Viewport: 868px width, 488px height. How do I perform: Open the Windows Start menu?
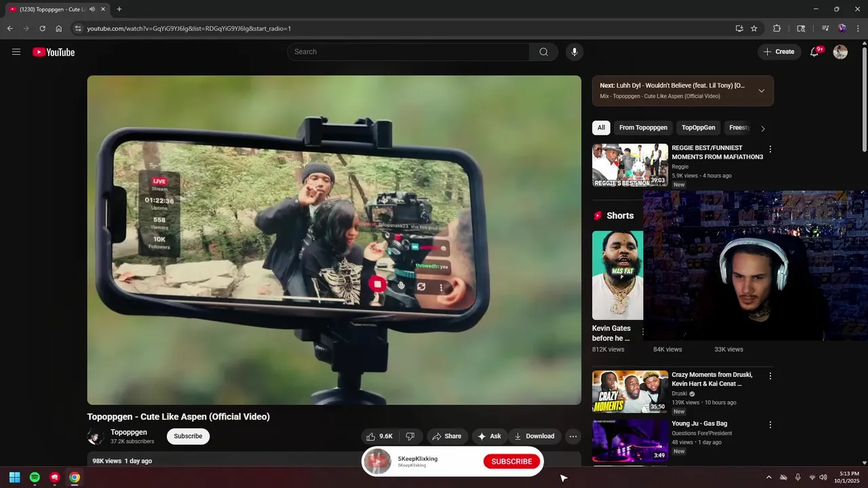click(x=14, y=478)
